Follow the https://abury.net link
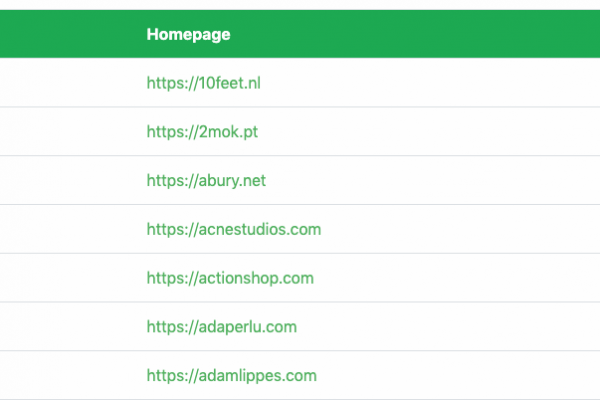 click(x=206, y=181)
